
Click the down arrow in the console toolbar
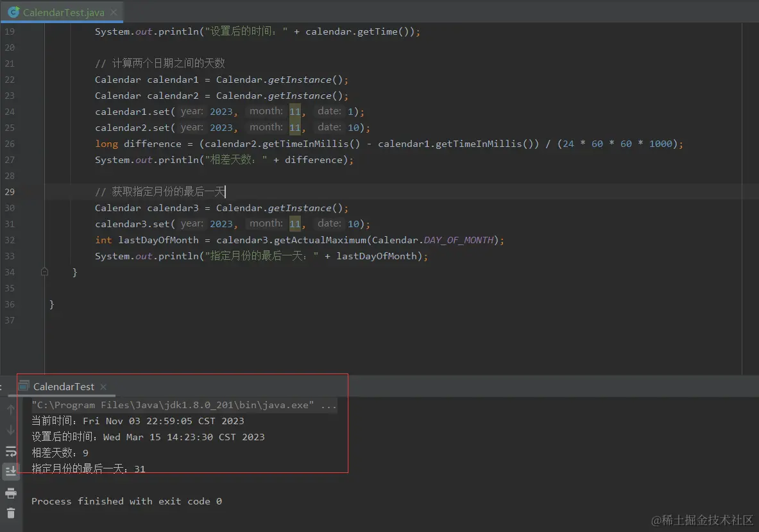(11, 429)
